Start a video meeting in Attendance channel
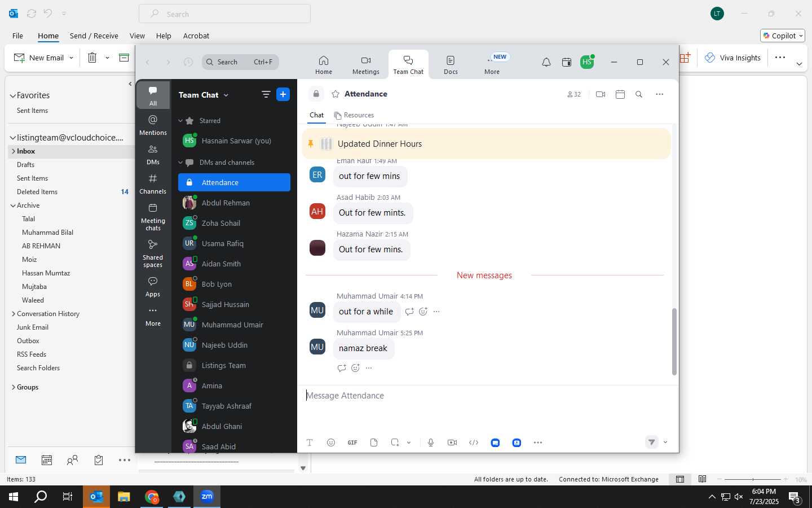 pos(601,94)
